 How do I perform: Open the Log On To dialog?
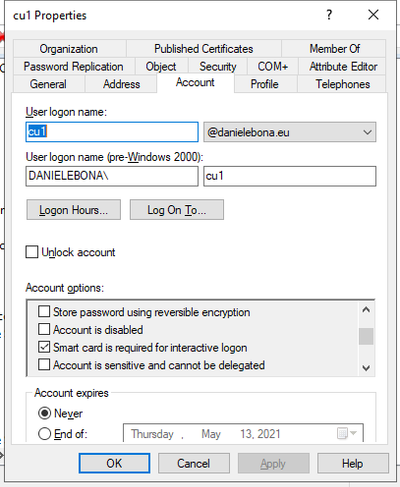(177, 210)
